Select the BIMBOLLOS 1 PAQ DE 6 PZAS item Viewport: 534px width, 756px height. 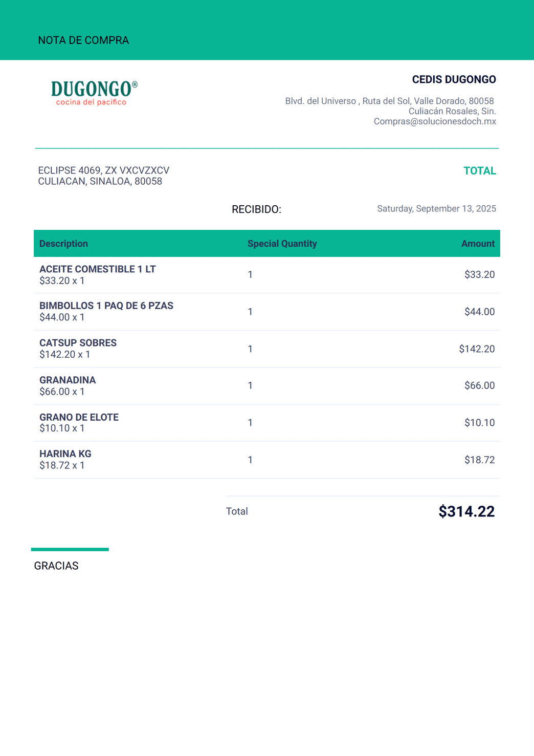tap(106, 306)
